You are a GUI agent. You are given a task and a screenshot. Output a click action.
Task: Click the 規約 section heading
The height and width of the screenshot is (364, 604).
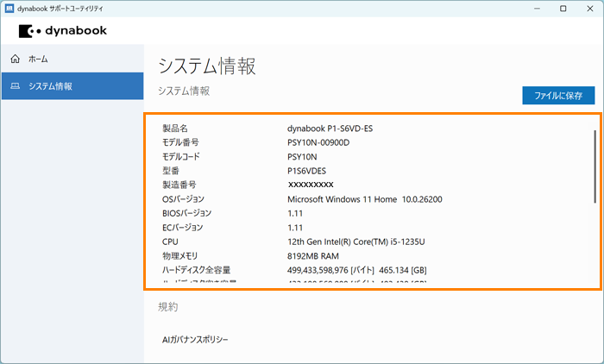tap(167, 306)
